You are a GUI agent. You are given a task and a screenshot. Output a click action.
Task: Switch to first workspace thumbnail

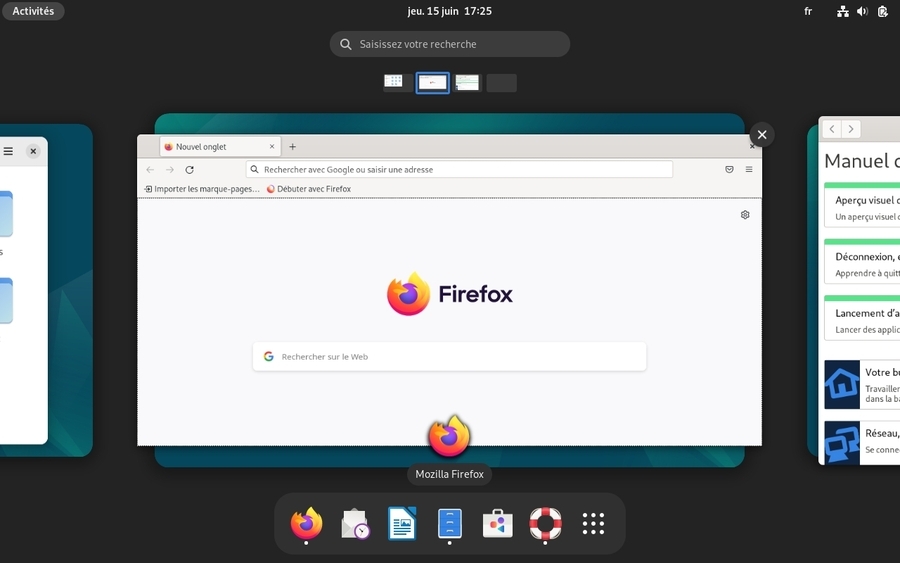click(x=397, y=83)
